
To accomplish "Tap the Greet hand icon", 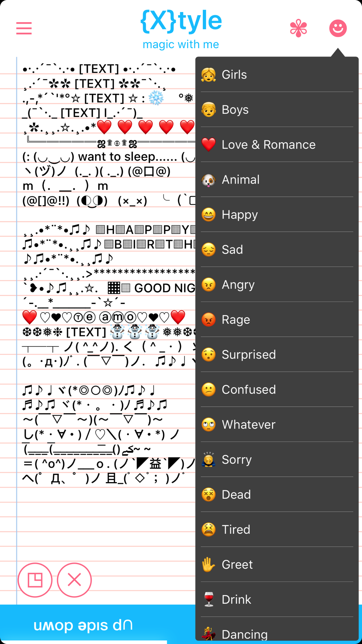I will (x=209, y=564).
